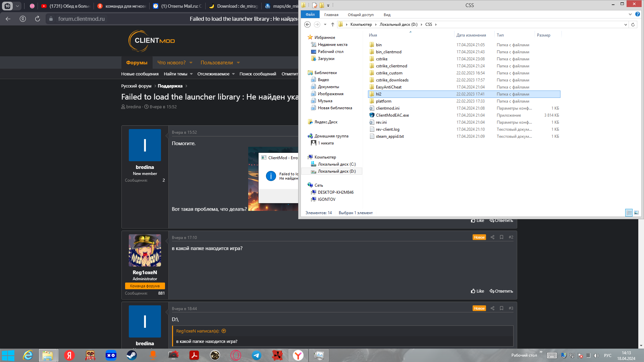Viewport: 644px width, 362px height.
Task: Bookmark post #2 with bookmark icon
Action: pos(501,237)
